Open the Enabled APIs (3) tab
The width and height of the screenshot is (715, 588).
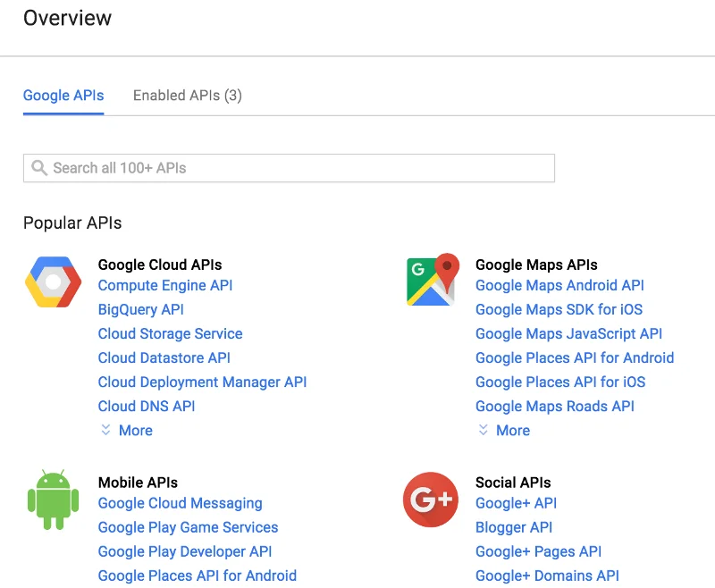pos(188,96)
